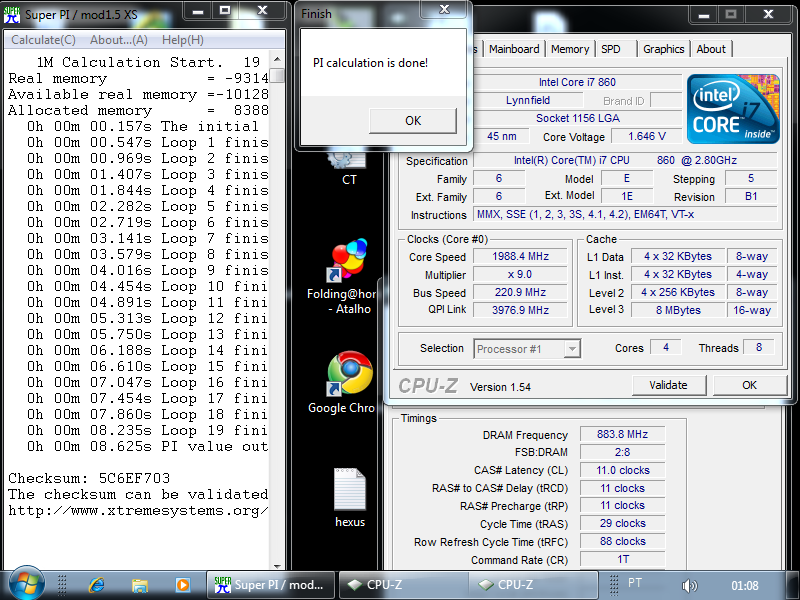Click the Super PI scrollbar up arrow
Viewport: 800px width, 600px height.
tap(277, 59)
